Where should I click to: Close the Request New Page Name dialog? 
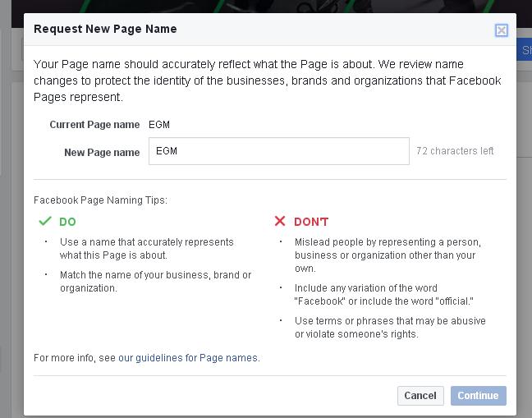coord(501,30)
